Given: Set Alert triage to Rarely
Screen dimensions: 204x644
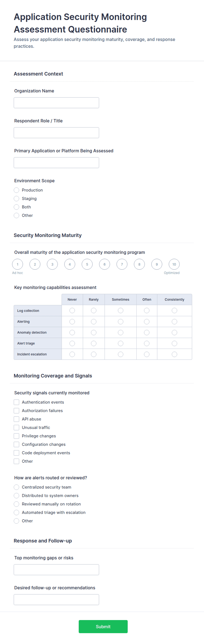Looking at the screenshot, I should click(94, 343).
